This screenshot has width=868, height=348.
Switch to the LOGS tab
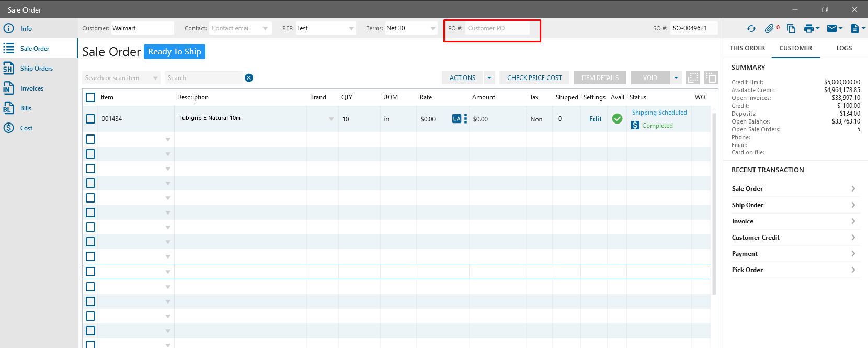coord(844,48)
